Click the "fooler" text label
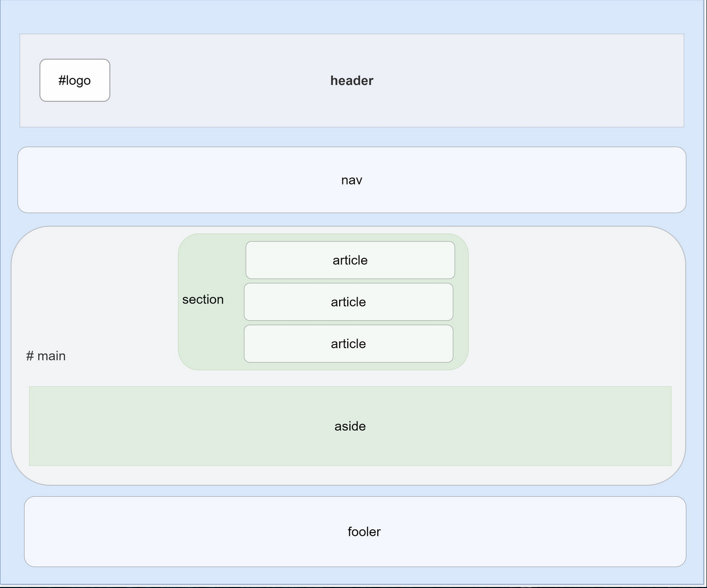Viewport: 707px width, 588px height. pos(364,531)
